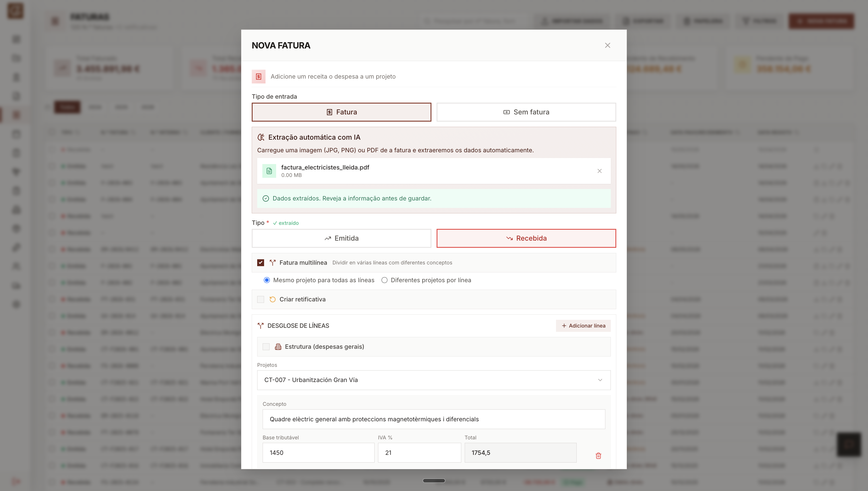
Task: Click the Base tributável field 1450
Action: pyautogui.click(x=319, y=453)
